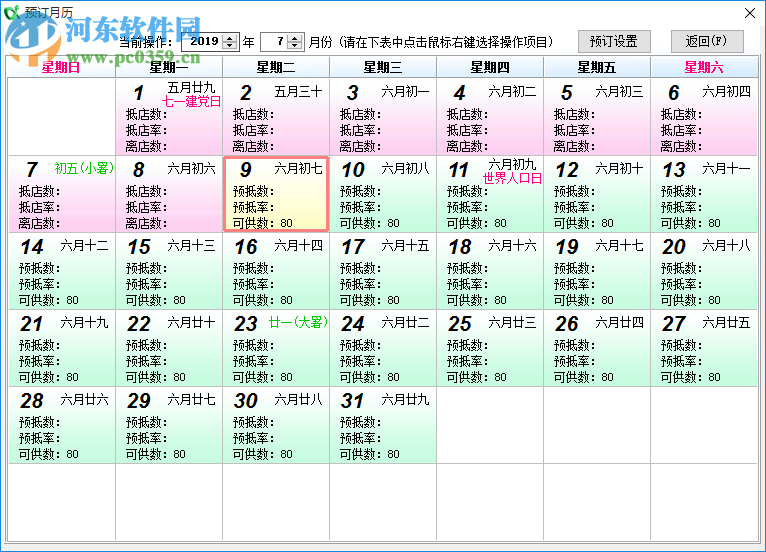Click the 星期五 column header
This screenshot has height=552, width=766.
[597, 67]
